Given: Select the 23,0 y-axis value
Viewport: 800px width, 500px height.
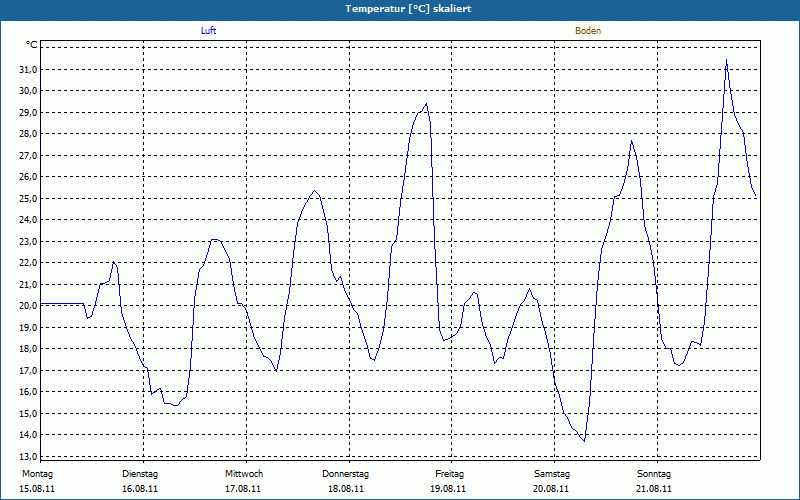Looking at the screenshot, I should [x=29, y=241].
